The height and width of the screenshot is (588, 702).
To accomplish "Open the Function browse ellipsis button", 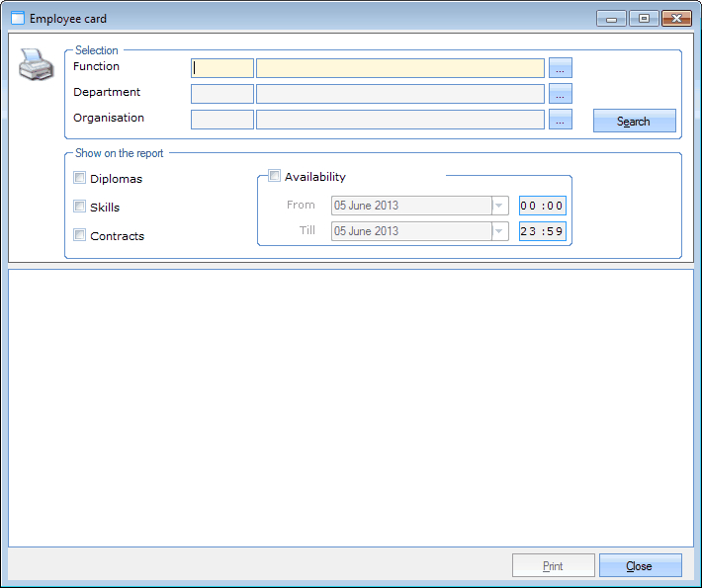I will click(x=561, y=68).
